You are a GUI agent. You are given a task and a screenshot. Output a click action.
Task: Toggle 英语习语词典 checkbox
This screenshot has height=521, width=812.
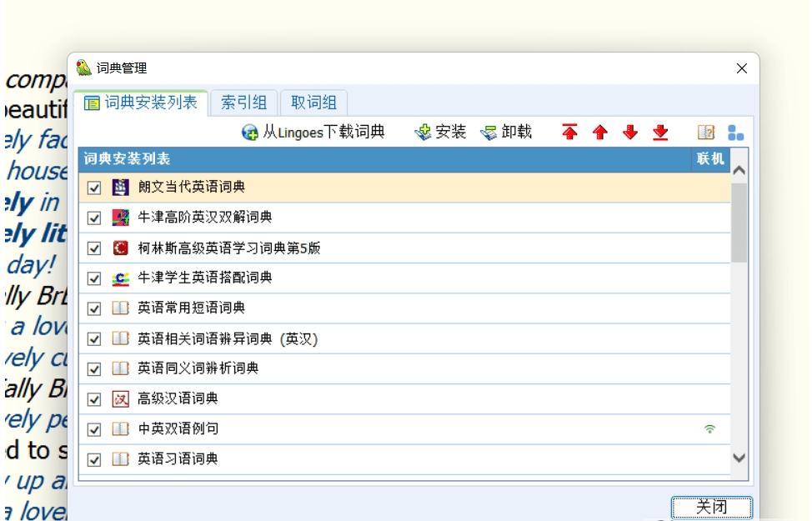93,459
